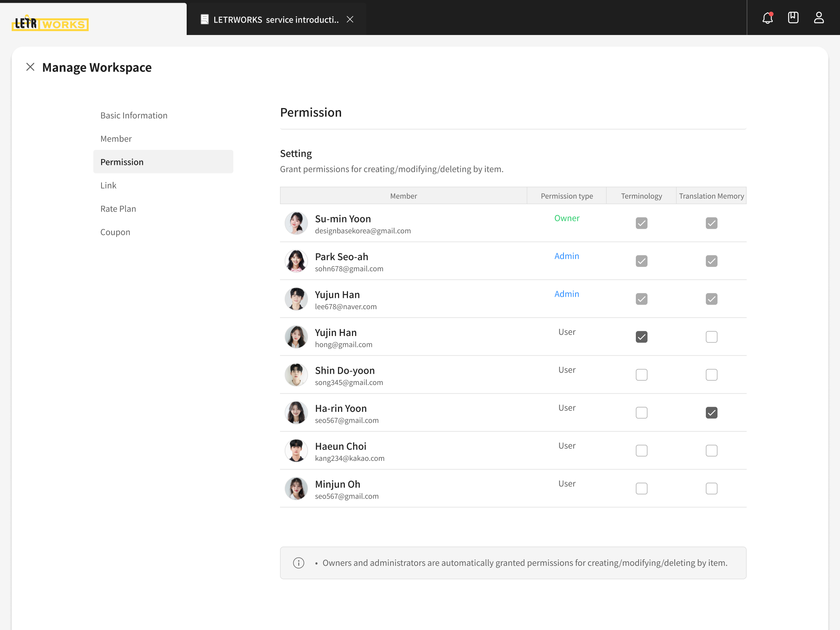This screenshot has width=840, height=630.
Task: Select Coupon in the sidebar
Action: click(x=115, y=232)
